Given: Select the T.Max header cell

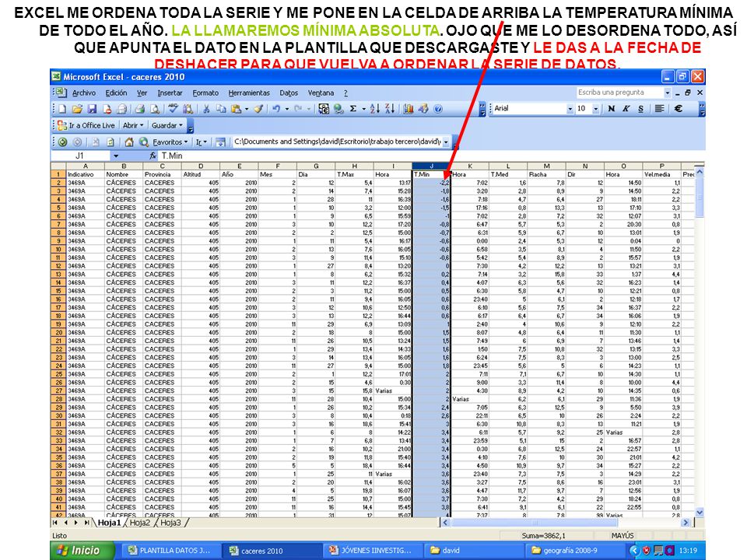Looking at the screenshot, I should coord(354,174).
